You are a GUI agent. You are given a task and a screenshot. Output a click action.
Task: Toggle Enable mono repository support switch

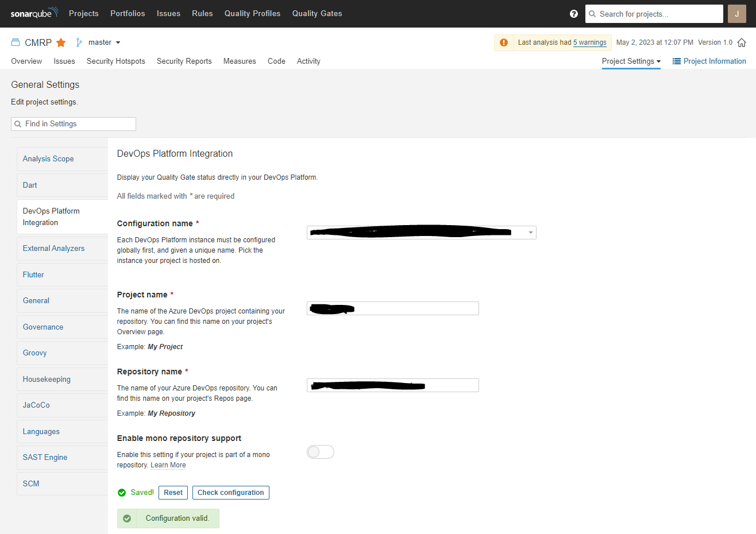point(321,452)
